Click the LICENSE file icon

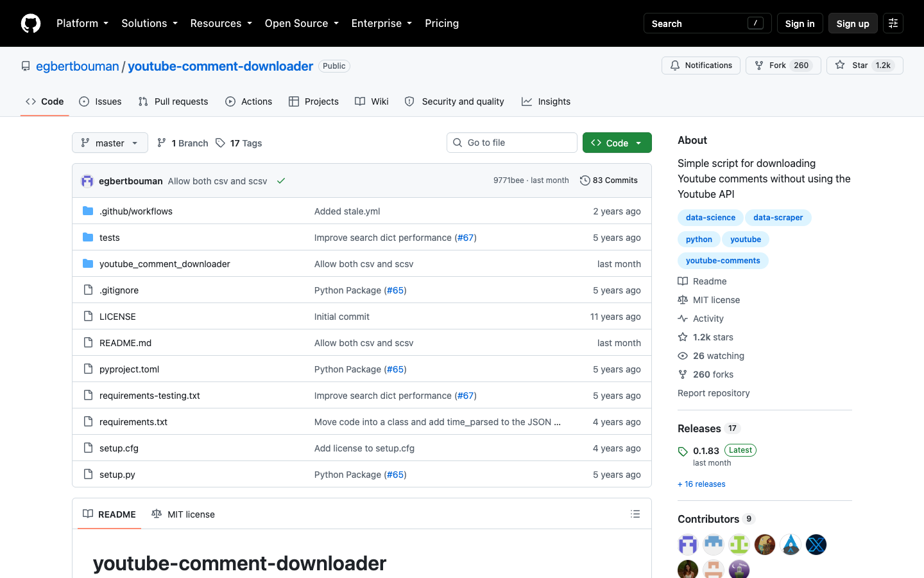(88, 316)
